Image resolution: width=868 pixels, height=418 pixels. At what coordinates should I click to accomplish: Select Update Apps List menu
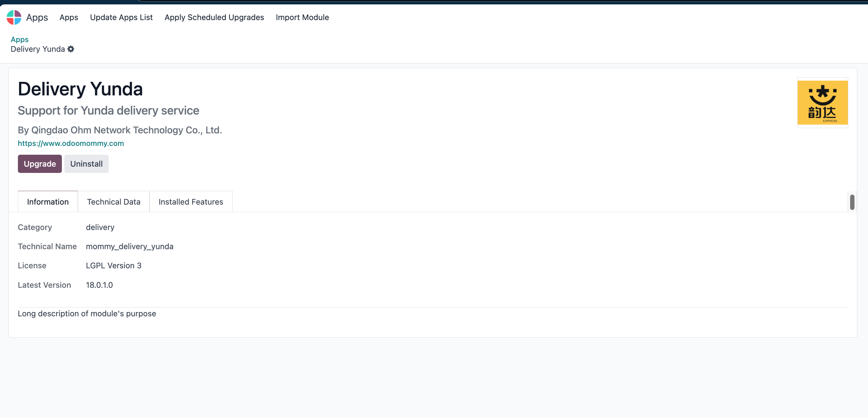121,17
